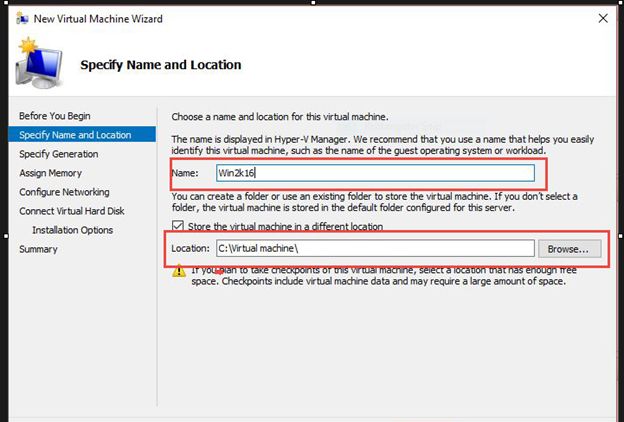Click the checkpoint free space warning text
The height and width of the screenshot is (422, 624).
click(x=384, y=276)
